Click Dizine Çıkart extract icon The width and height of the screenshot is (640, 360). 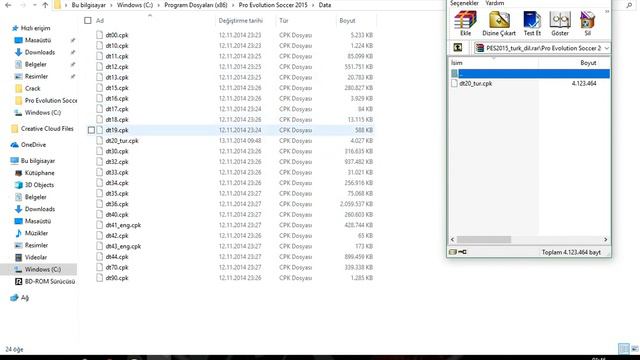(499, 23)
